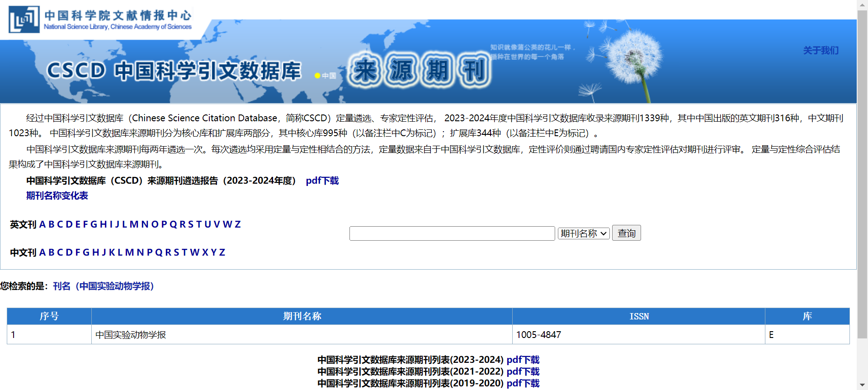Focus the journal search input box
Image resolution: width=868 pixels, height=390 pixels.
tap(452, 233)
